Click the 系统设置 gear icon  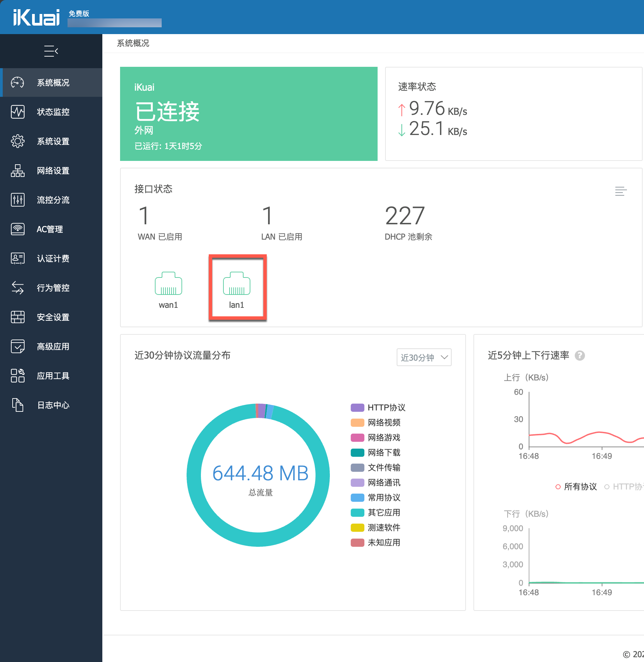tap(18, 141)
